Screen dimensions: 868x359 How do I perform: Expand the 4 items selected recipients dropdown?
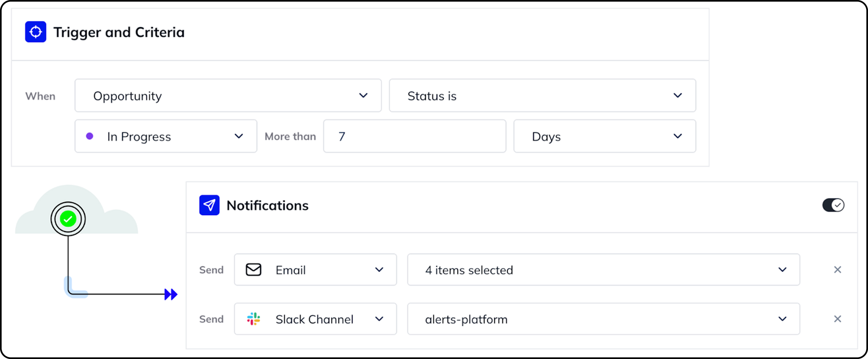click(x=782, y=270)
